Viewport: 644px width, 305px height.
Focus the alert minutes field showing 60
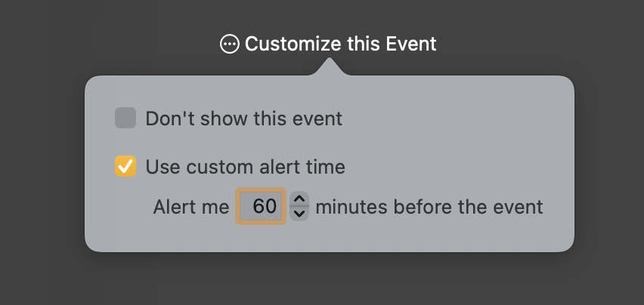coord(261,206)
